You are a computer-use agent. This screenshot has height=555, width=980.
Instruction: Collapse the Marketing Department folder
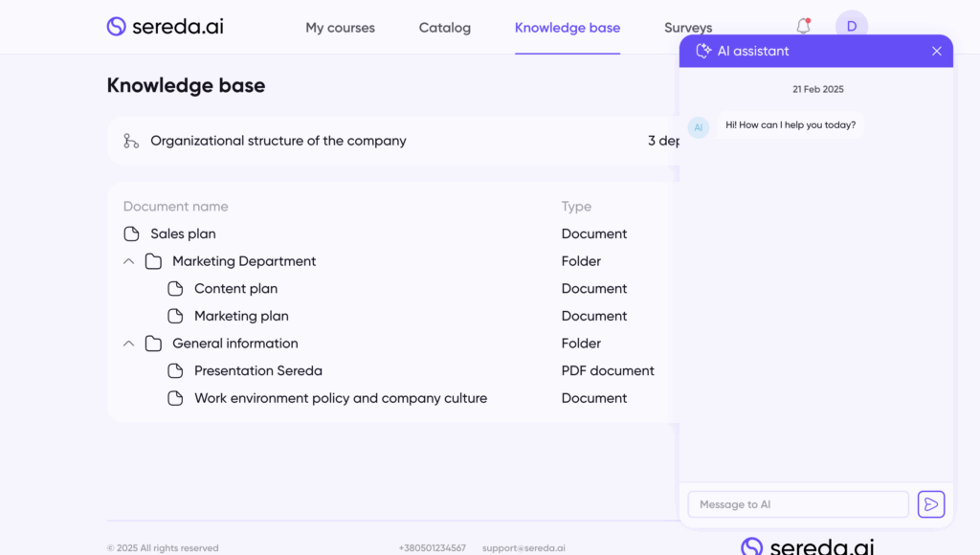(128, 261)
